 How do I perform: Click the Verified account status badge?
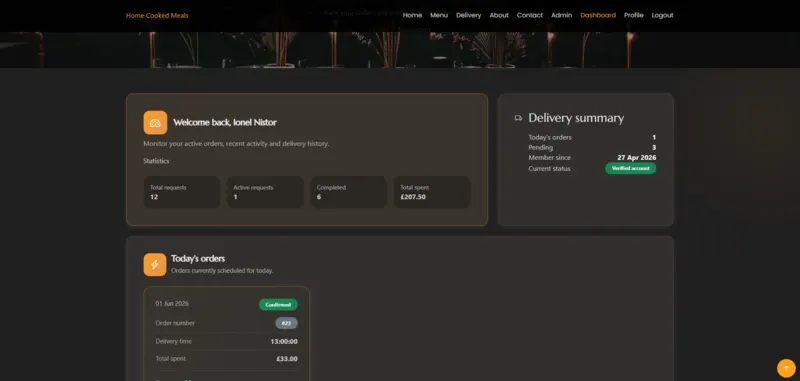point(631,168)
